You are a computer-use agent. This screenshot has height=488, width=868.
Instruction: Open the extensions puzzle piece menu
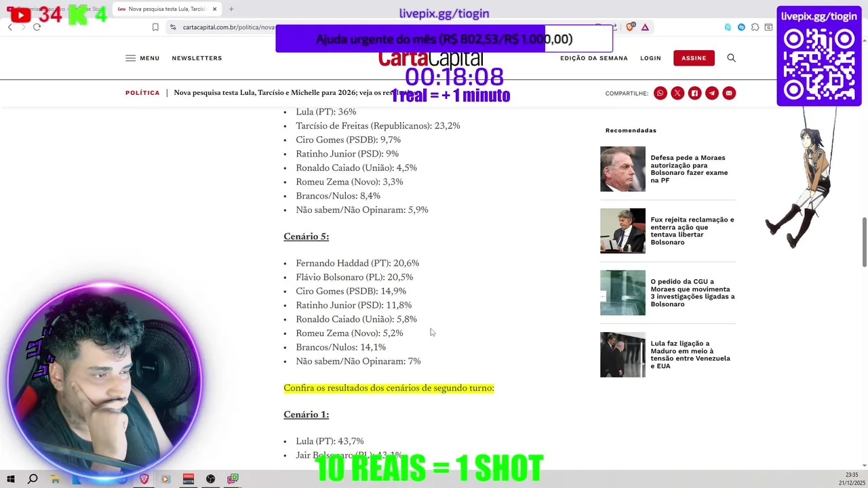pos(755,27)
